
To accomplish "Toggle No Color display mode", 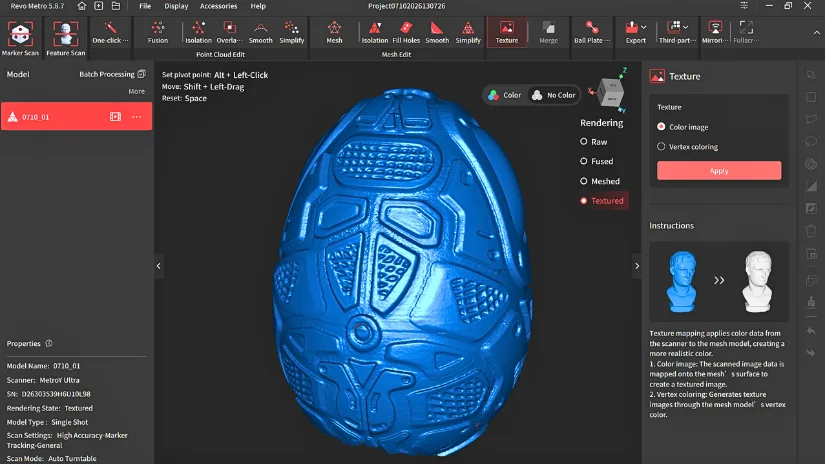I will [553, 95].
